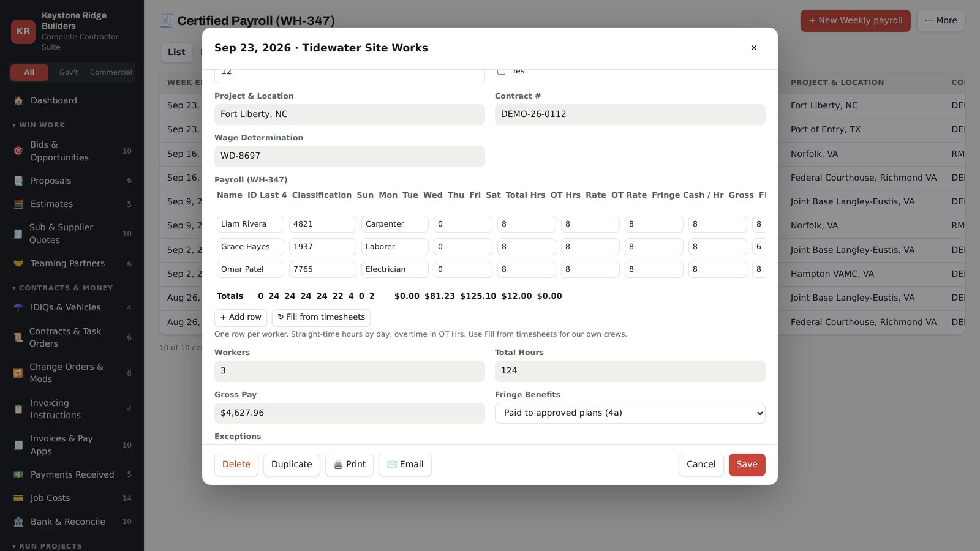Open the Fringe Benefits dropdown
The height and width of the screenshot is (551, 980).
coord(630,413)
